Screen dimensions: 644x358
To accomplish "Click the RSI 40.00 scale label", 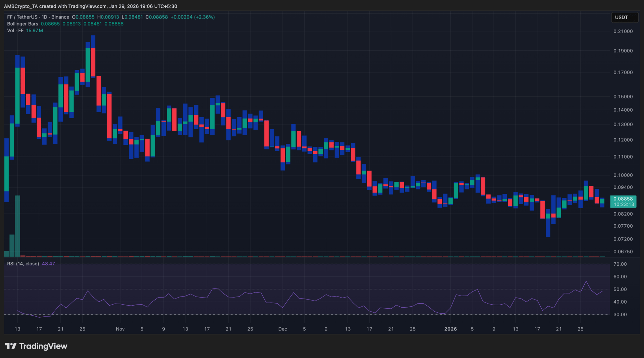I will click(x=620, y=302).
